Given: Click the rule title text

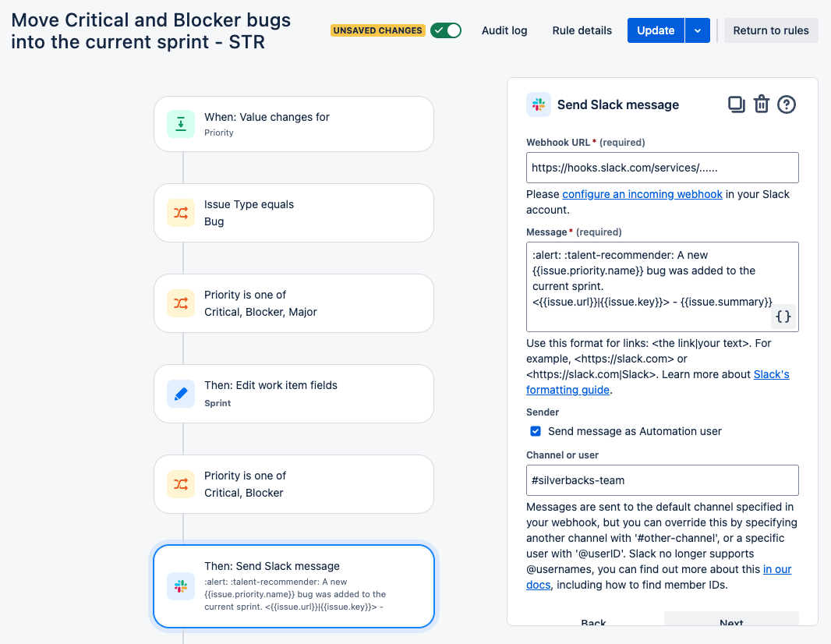Looking at the screenshot, I should coord(151,30).
